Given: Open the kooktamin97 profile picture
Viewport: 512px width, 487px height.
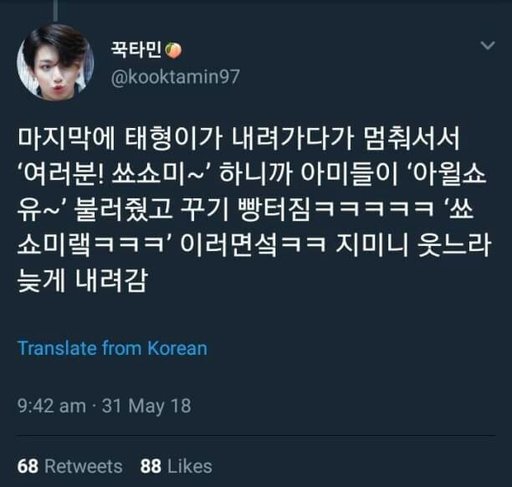Looking at the screenshot, I should tap(55, 62).
